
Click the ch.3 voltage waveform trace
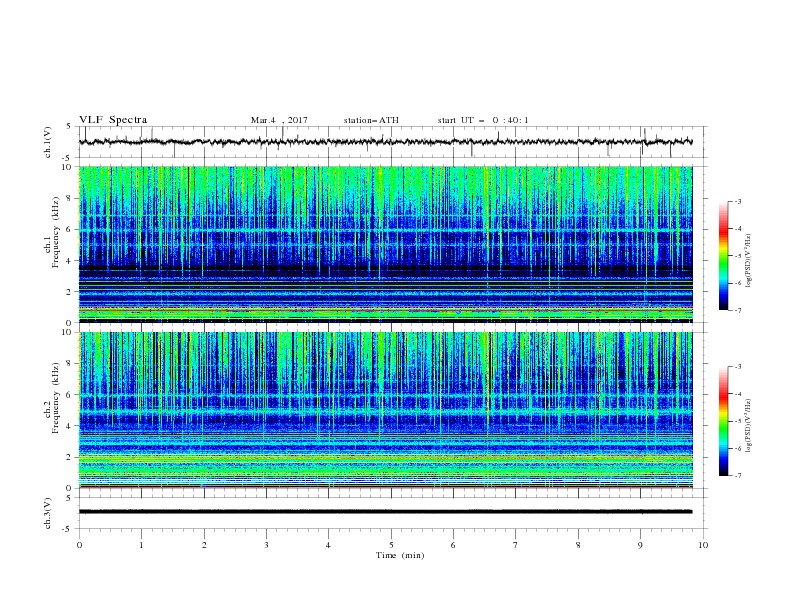click(385, 512)
